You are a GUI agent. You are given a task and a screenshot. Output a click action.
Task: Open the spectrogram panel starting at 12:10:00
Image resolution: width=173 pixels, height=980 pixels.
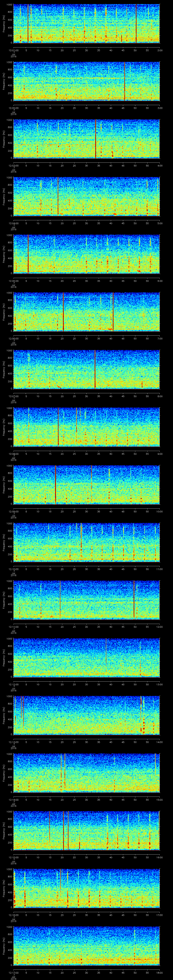(x=87, y=543)
